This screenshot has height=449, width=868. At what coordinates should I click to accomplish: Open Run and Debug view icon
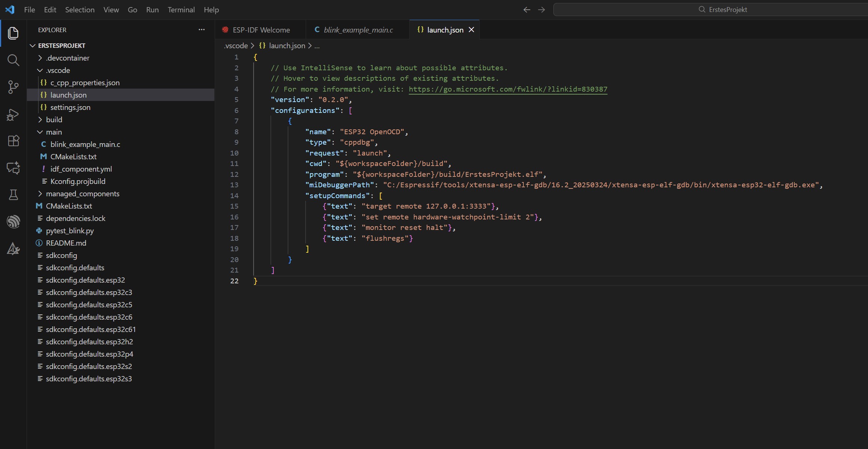click(13, 114)
